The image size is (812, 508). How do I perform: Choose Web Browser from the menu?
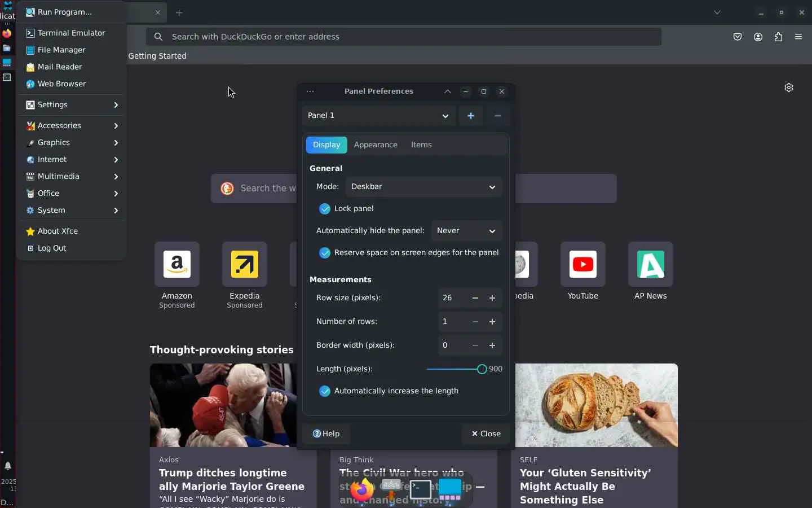[x=72, y=84]
